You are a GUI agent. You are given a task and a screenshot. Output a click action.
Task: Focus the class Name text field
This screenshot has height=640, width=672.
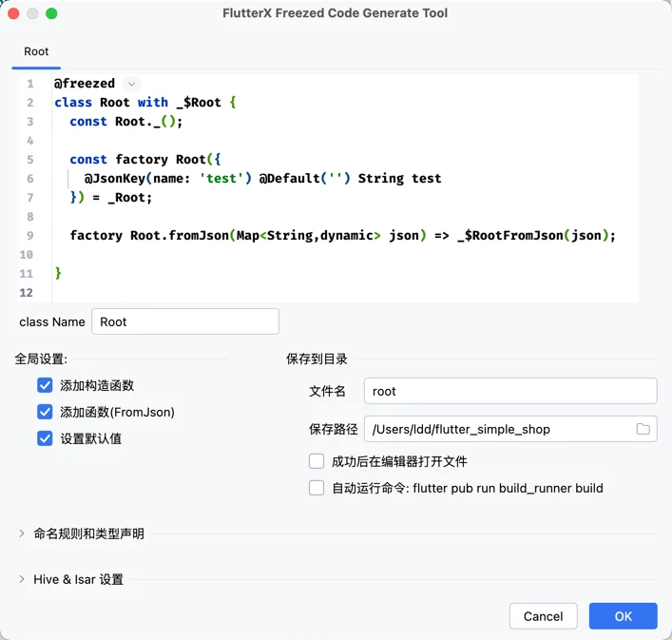pos(185,321)
